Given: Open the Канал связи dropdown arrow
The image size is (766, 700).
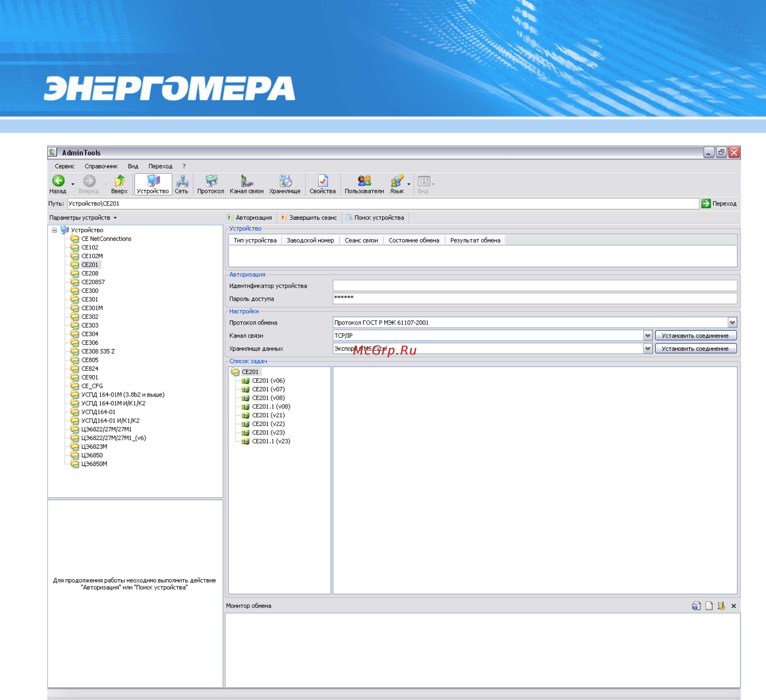Looking at the screenshot, I should pos(648,335).
